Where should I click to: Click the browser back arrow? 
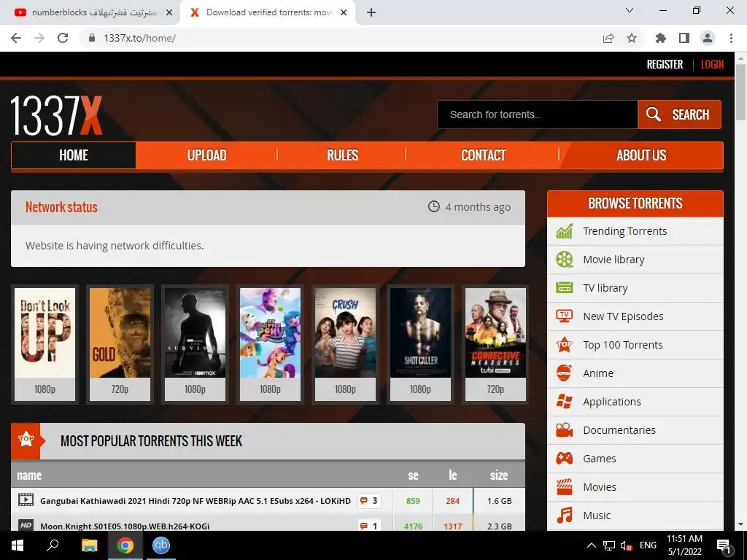(16, 38)
